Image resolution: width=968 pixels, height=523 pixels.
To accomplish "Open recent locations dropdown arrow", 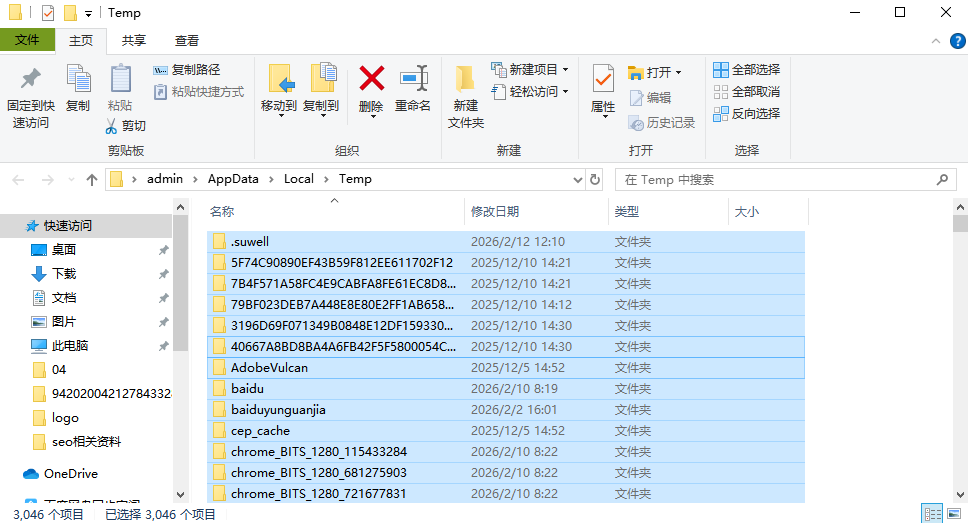I will [72, 180].
